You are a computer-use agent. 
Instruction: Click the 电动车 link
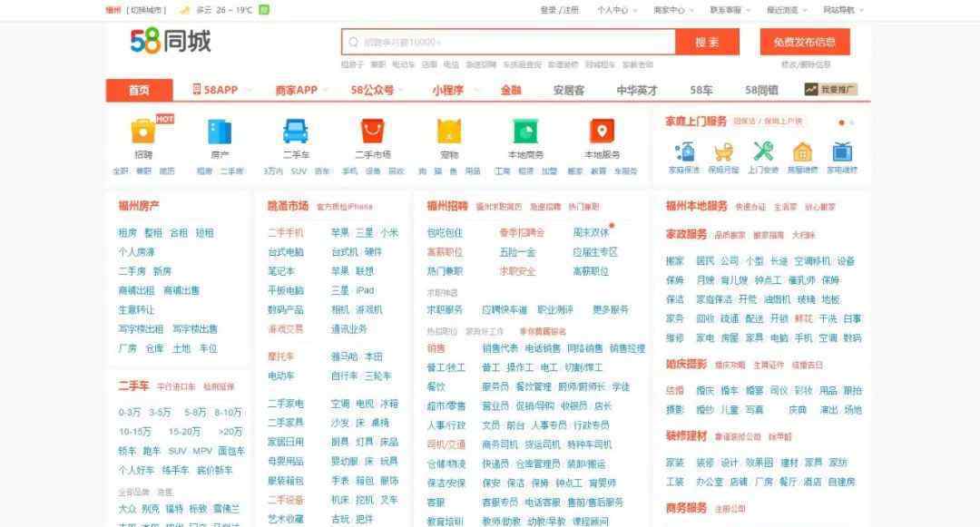pyautogui.click(x=281, y=376)
